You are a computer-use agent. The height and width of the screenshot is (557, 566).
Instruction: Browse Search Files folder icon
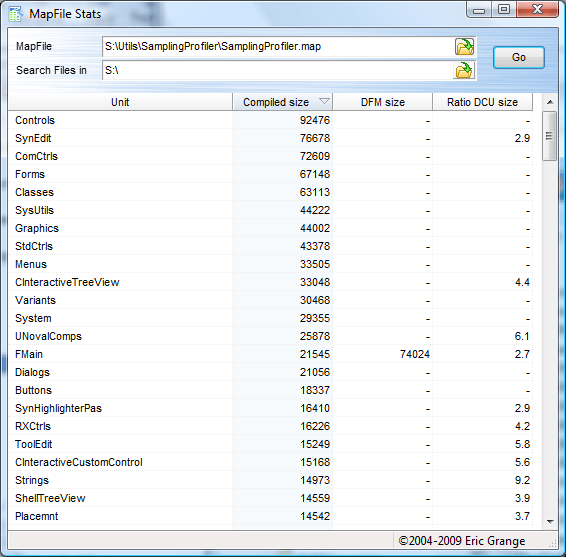click(x=463, y=70)
